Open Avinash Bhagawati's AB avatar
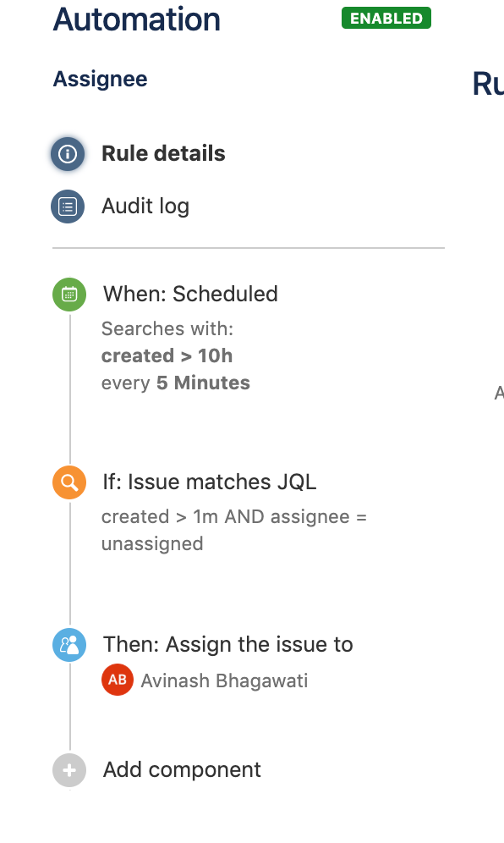 click(117, 680)
